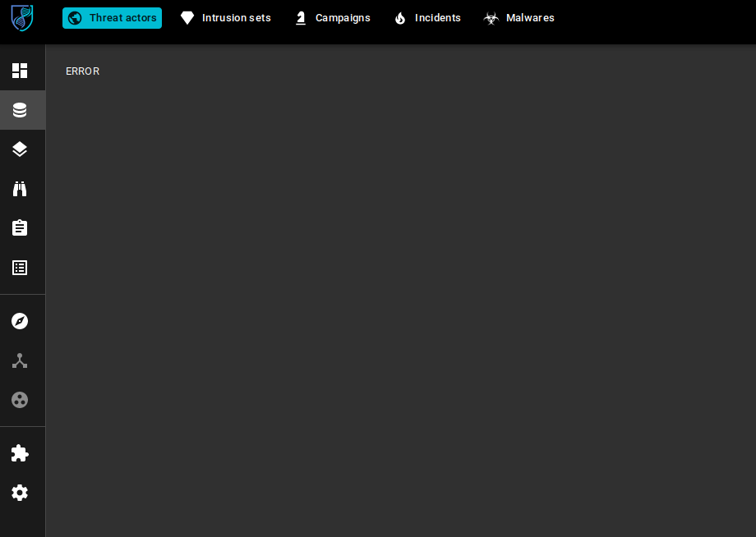Click the three-dot circle correlation icon

[20, 400]
